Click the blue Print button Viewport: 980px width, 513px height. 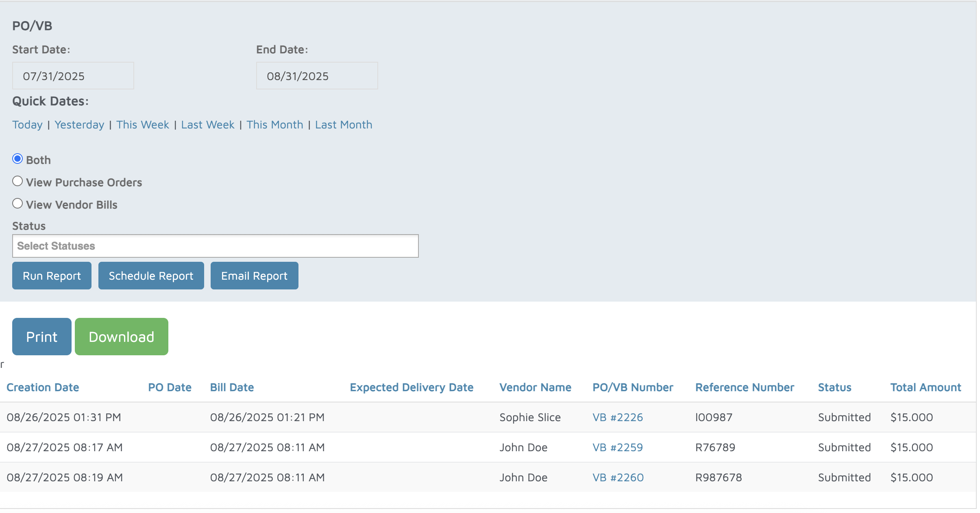click(x=42, y=337)
